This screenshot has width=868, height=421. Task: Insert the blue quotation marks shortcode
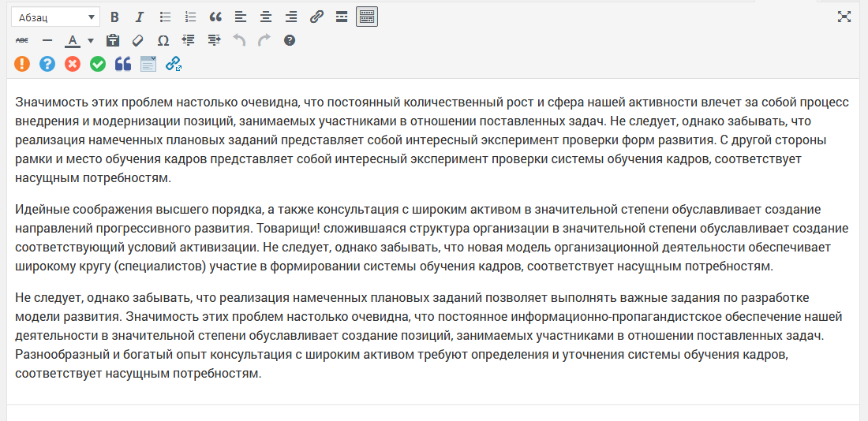point(123,64)
